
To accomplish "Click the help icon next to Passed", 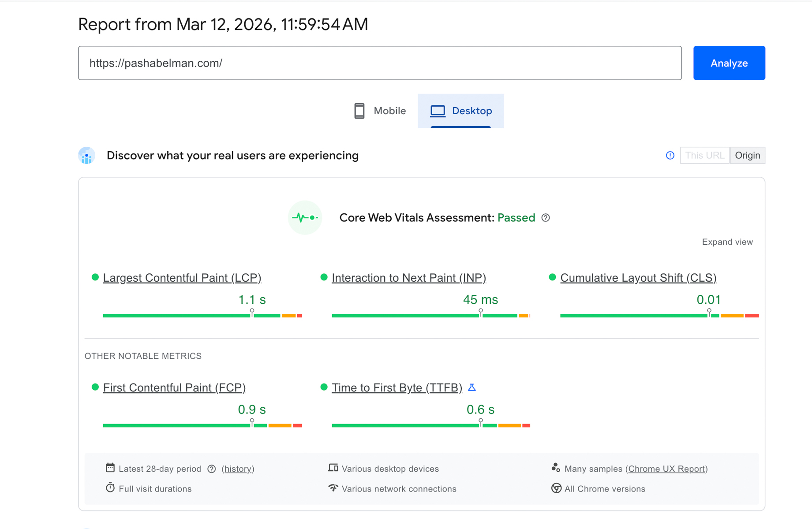I will pos(546,218).
